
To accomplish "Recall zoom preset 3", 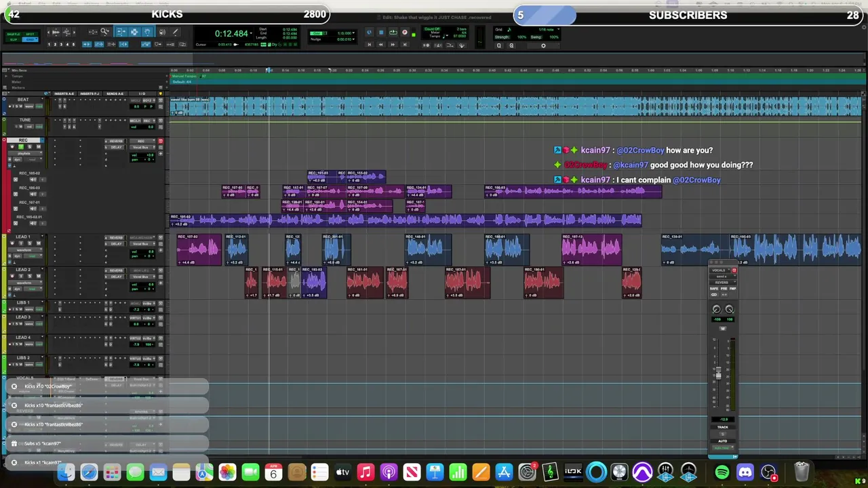I will [x=61, y=44].
